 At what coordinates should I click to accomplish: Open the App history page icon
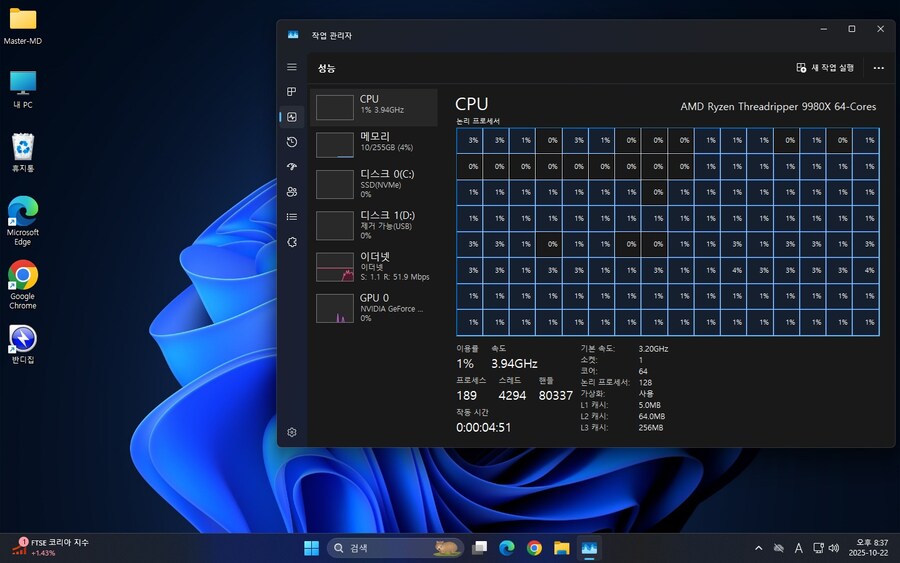point(292,142)
